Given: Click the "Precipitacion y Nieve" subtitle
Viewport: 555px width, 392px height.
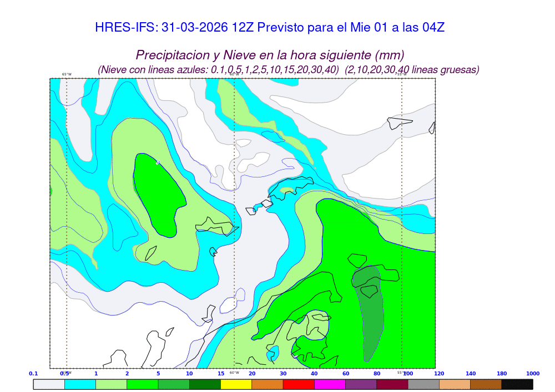Looking at the screenshot, I should pos(270,55).
